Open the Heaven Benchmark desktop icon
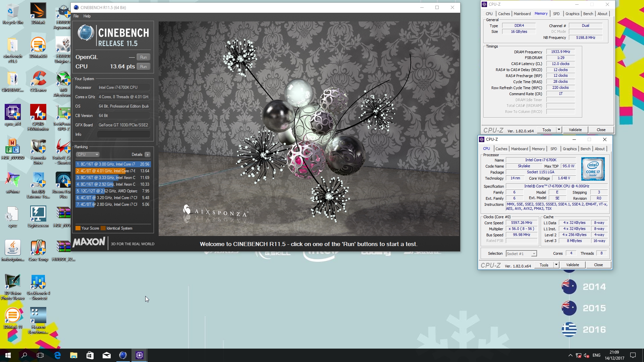This screenshot has height=362, width=644. point(38,321)
